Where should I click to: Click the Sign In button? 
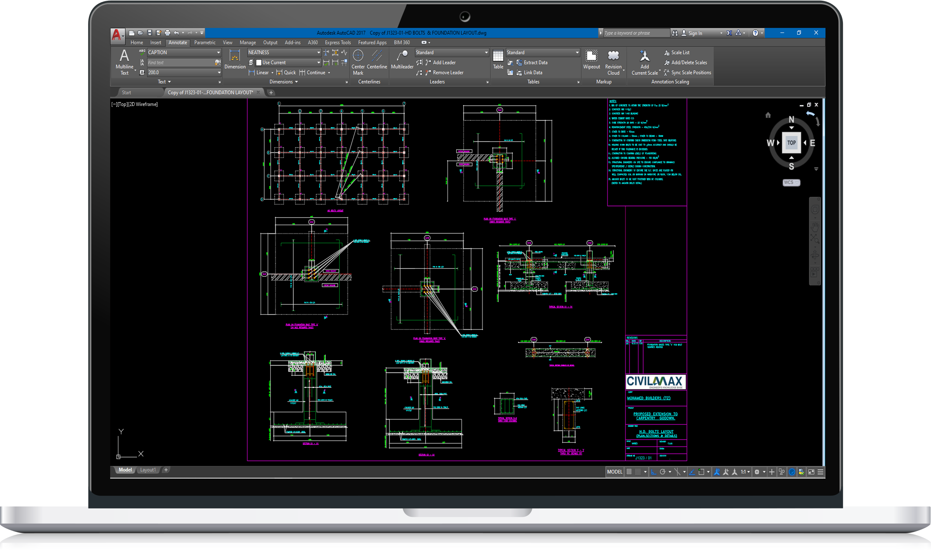tap(691, 33)
